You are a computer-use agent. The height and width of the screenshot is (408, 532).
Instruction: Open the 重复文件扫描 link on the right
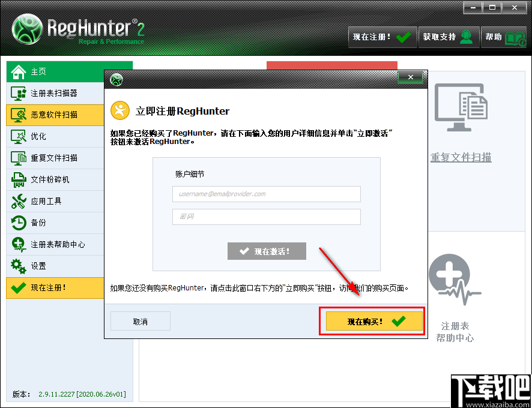click(x=461, y=157)
